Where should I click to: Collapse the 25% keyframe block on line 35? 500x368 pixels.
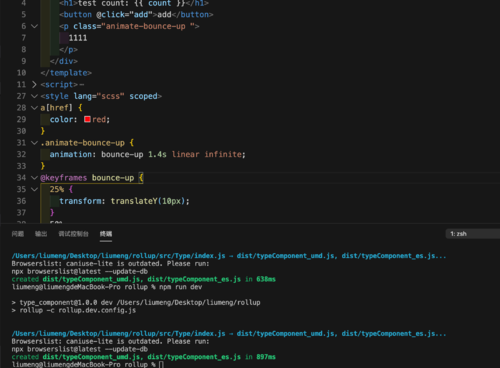[34, 190]
